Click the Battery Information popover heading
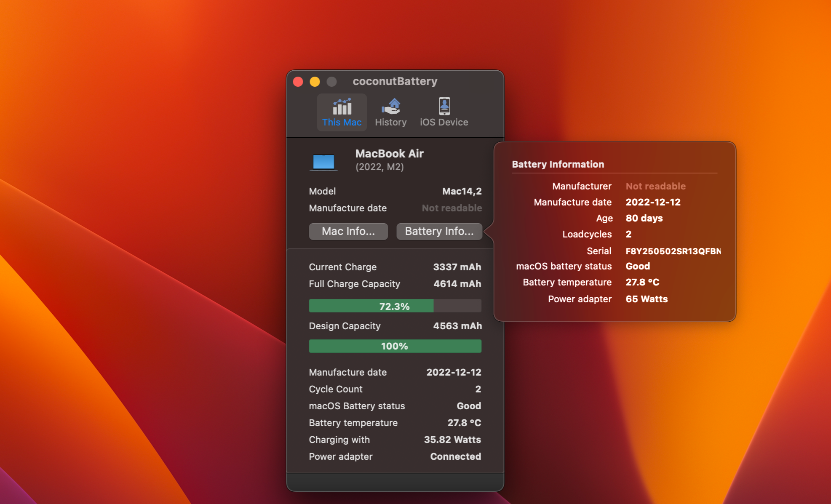831x504 pixels. pyautogui.click(x=558, y=164)
